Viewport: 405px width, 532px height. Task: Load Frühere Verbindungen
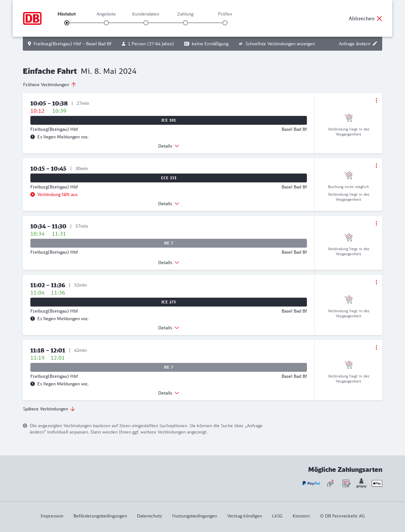pos(50,85)
